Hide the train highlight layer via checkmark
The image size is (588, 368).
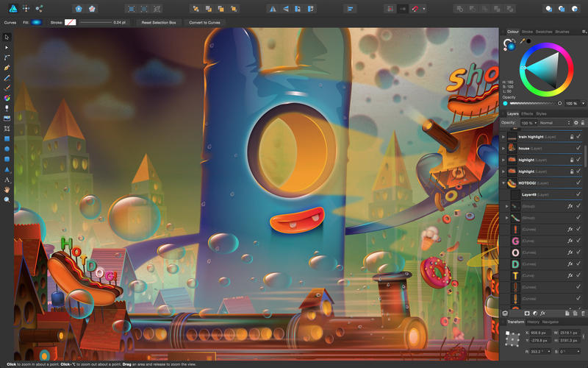[578, 137]
